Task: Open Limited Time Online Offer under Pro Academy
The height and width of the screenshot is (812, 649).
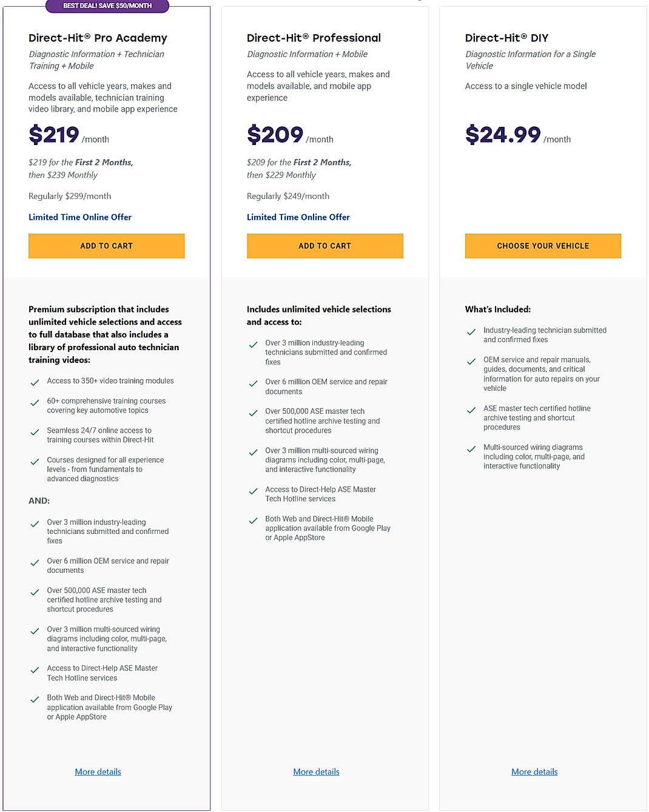Action: pos(80,217)
